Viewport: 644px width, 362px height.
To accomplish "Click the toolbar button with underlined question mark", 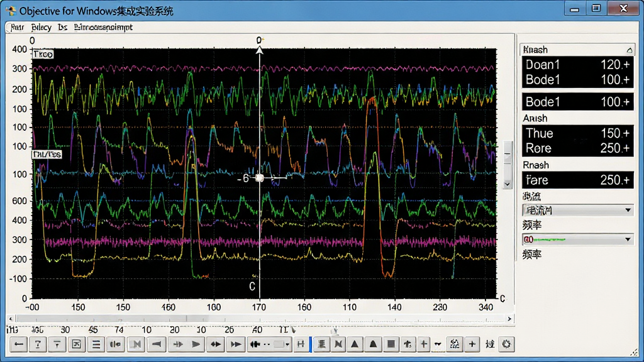I will point(38,344).
